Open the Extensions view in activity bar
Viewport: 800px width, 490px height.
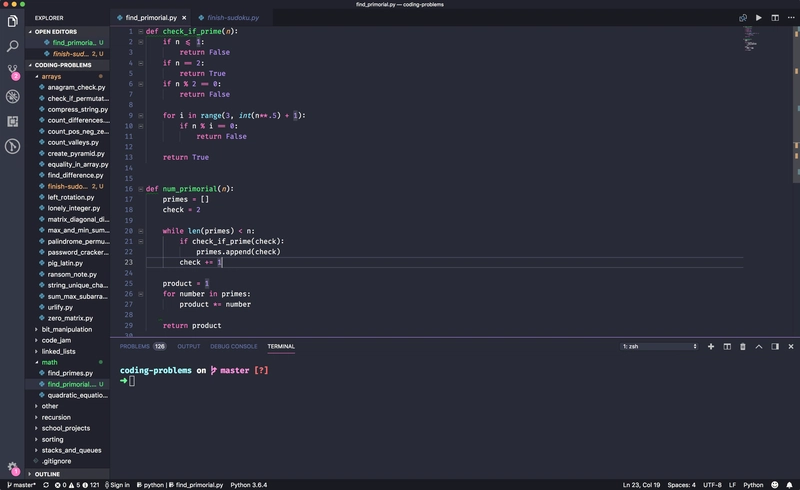click(x=12, y=121)
